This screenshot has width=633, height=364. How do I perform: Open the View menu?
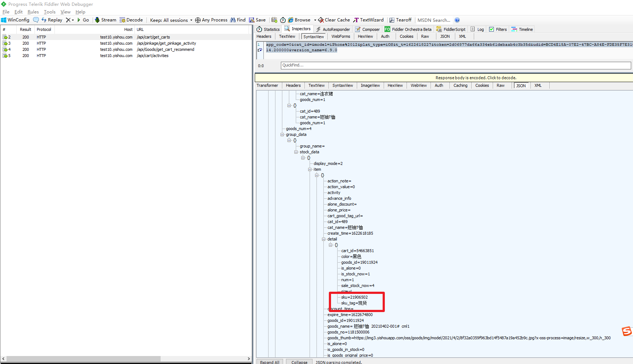point(65,12)
